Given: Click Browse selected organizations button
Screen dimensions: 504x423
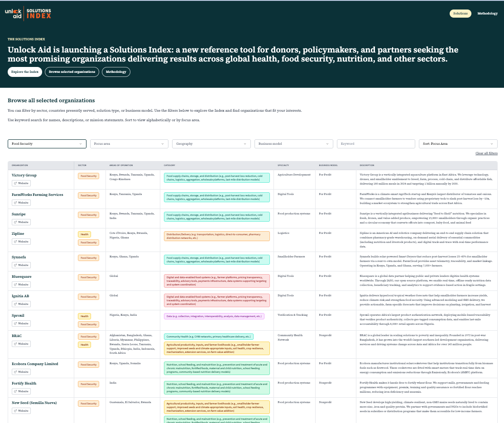Looking at the screenshot, I should (72, 72).
